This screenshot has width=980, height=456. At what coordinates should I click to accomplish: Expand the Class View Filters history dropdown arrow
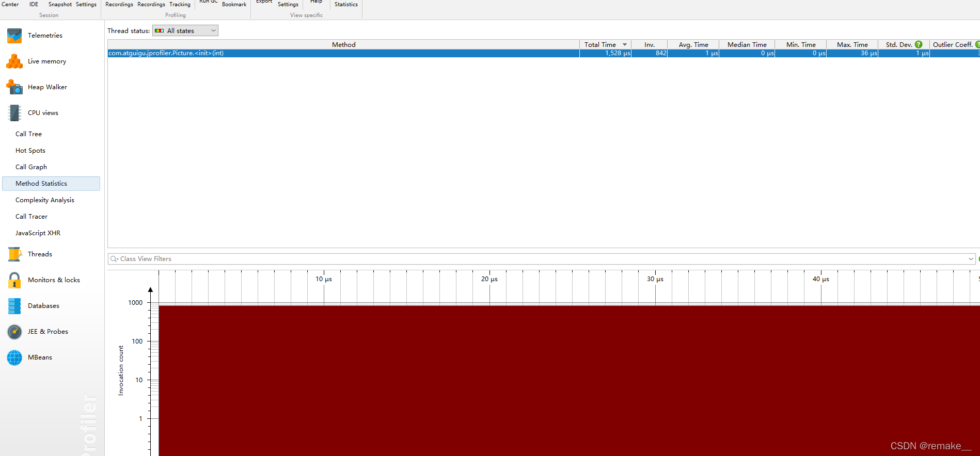click(971, 259)
